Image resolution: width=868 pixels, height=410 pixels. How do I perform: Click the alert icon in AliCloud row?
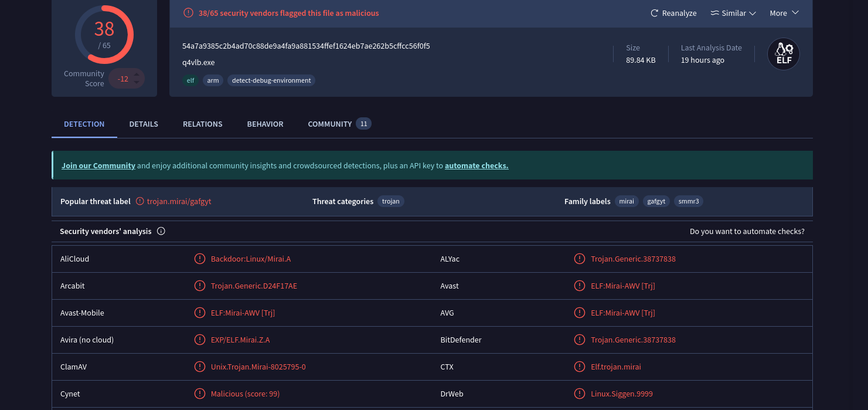(x=200, y=259)
